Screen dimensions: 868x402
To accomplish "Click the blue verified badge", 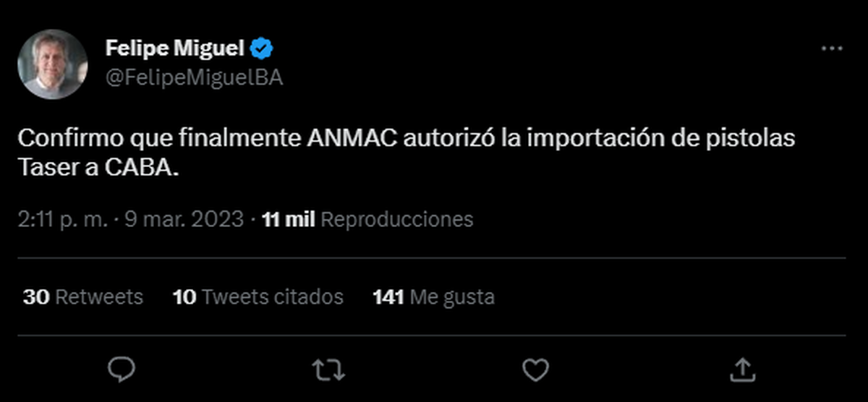I will [262, 48].
